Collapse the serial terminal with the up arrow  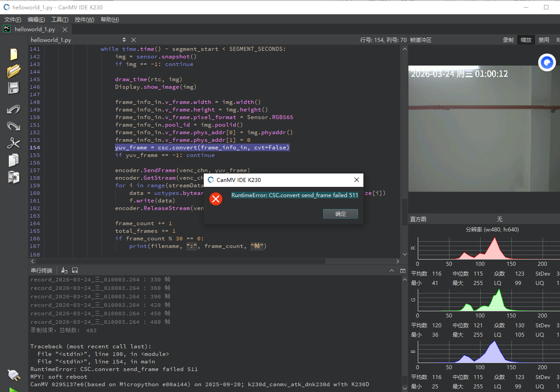(x=391, y=271)
